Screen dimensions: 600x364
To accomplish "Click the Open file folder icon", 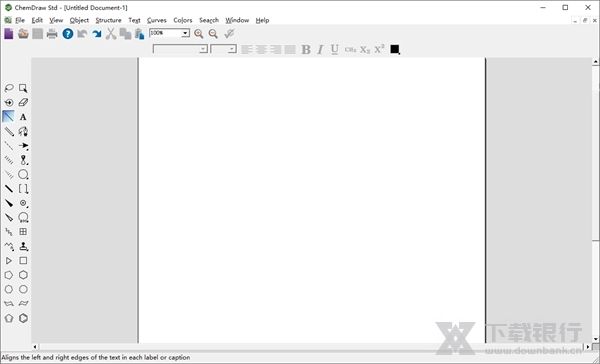I will pos(23,34).
